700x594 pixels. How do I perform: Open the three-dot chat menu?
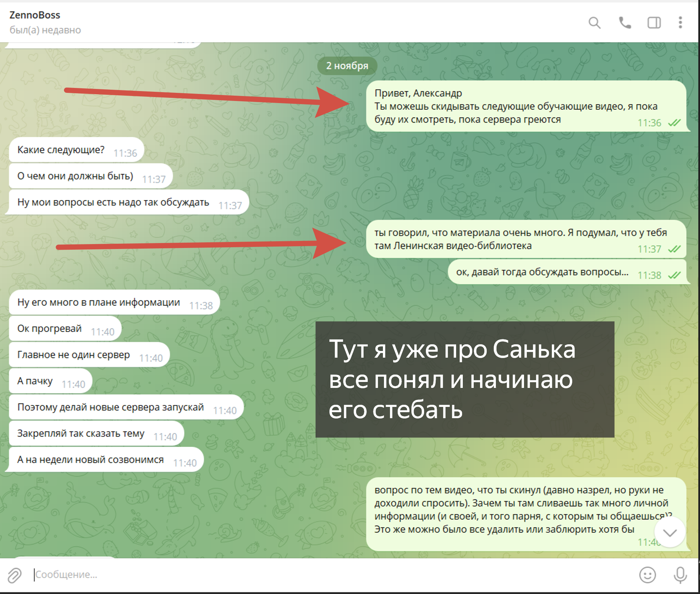tap(680, 23)
